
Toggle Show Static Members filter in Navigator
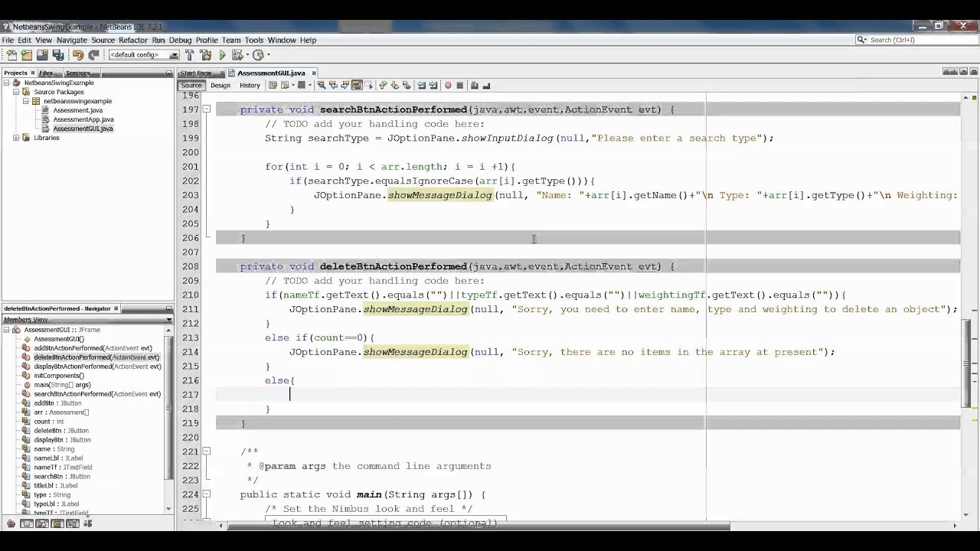(x=42, y=523)
